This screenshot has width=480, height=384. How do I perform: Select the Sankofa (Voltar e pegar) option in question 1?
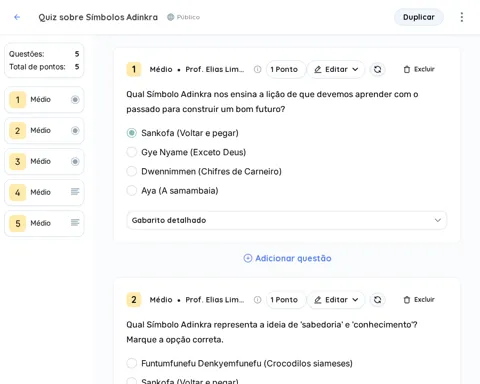point(132,133)
